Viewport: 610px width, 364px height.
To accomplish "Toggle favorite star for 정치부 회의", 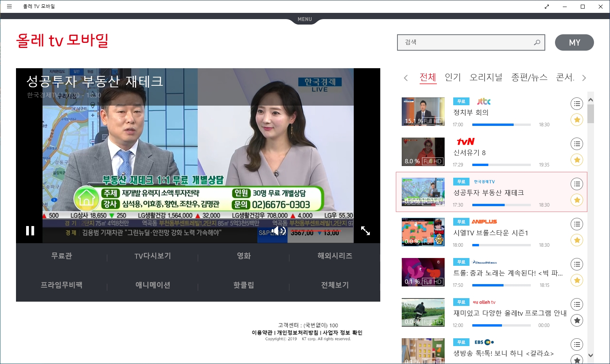I will [577, 120].
